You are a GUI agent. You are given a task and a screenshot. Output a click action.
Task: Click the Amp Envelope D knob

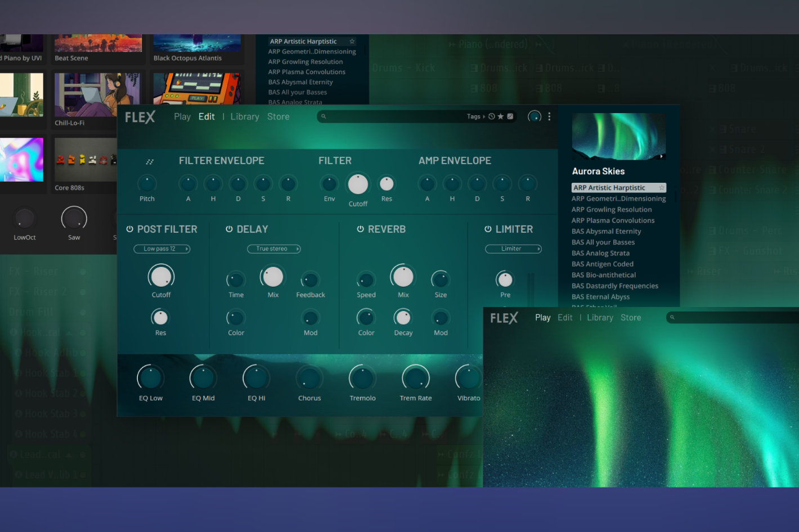pyautogui.click(x=477, y=183)
